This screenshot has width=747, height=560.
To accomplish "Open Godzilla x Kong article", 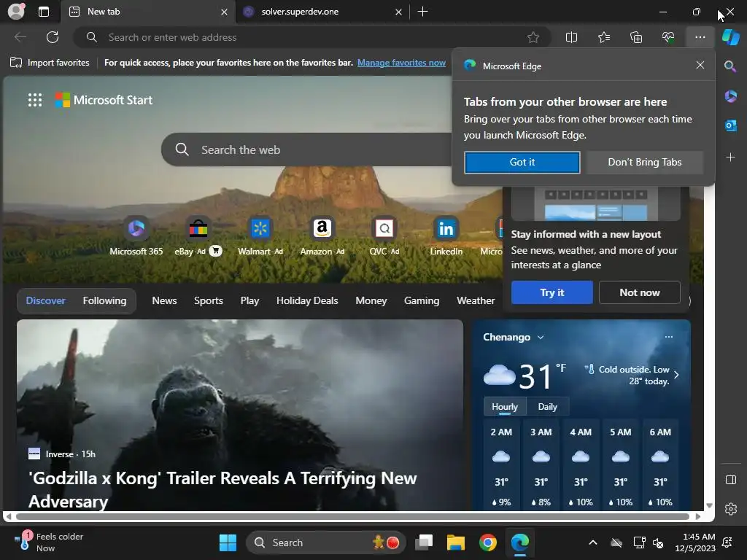I will click(239, 415).
